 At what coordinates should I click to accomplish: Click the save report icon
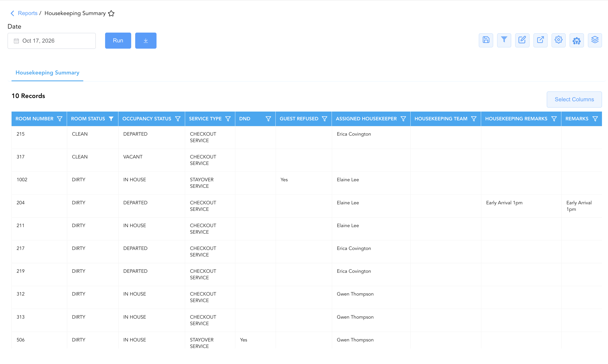tap(486, 40)
